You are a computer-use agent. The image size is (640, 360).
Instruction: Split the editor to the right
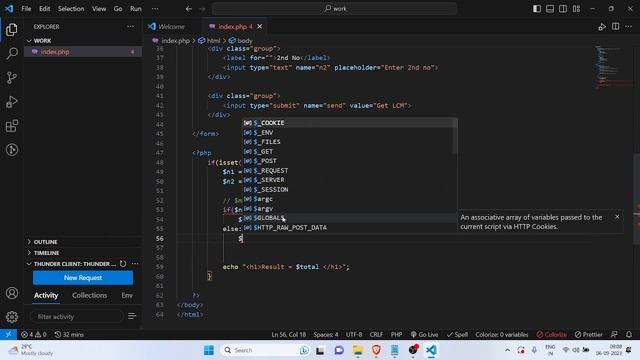(616, 27)
